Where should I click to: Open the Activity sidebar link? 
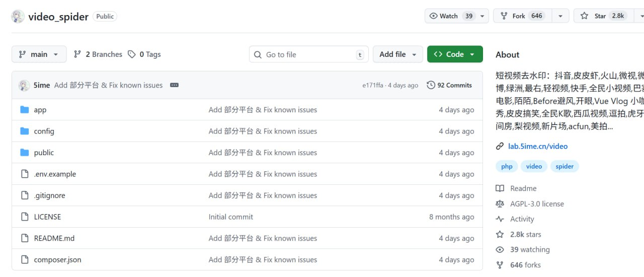click(x=522, y=219)
